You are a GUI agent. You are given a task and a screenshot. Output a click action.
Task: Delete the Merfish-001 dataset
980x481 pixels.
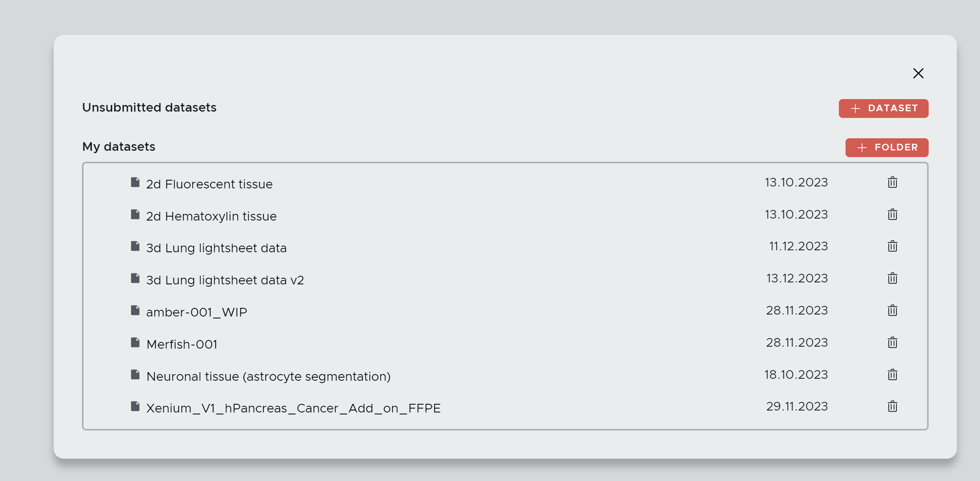(x=892, y=342)
